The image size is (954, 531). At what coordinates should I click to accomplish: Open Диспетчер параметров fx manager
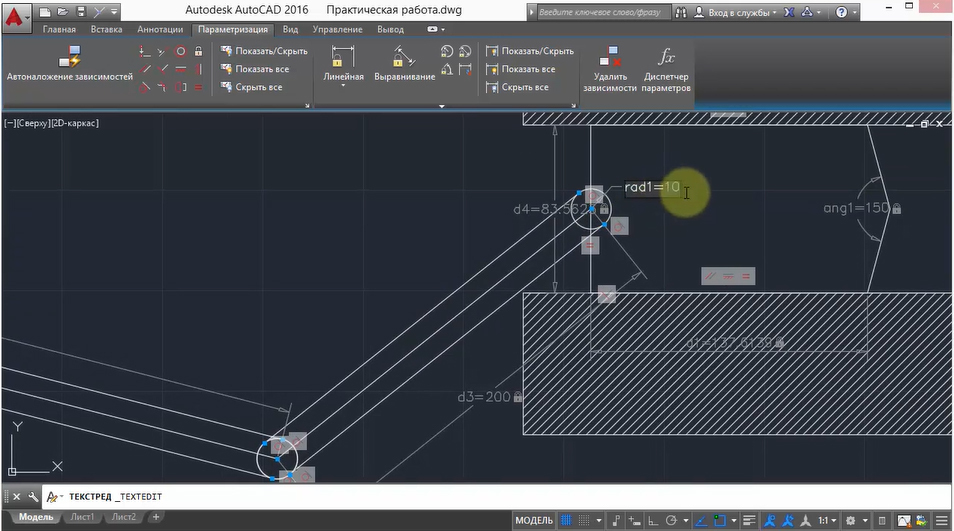point(666,57)
